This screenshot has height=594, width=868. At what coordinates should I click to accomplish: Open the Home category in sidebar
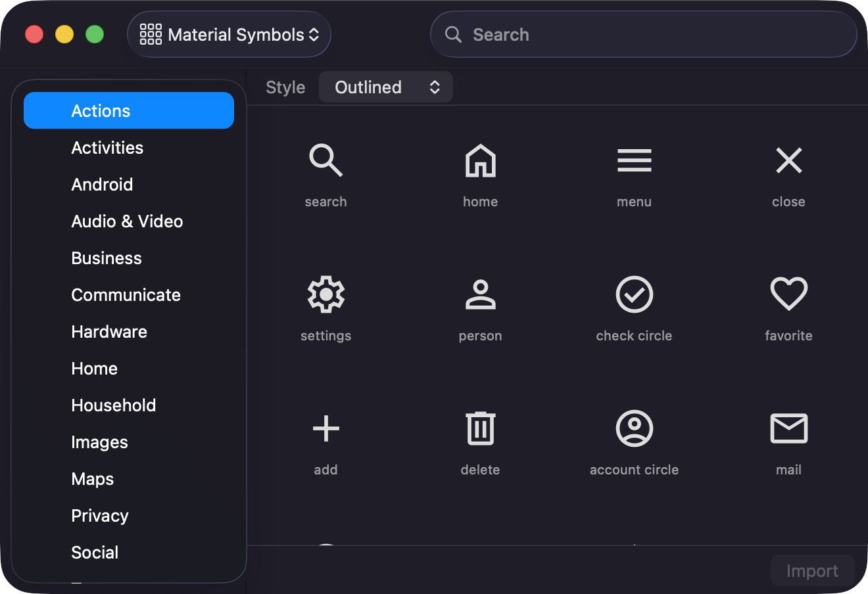point(129,368)
